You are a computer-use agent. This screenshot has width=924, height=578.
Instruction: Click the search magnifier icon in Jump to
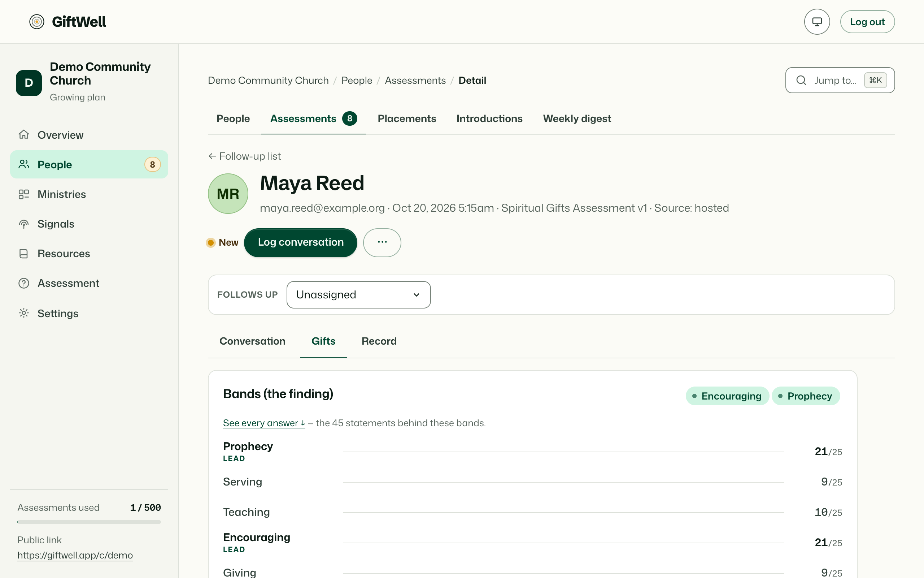click(801, 80)
